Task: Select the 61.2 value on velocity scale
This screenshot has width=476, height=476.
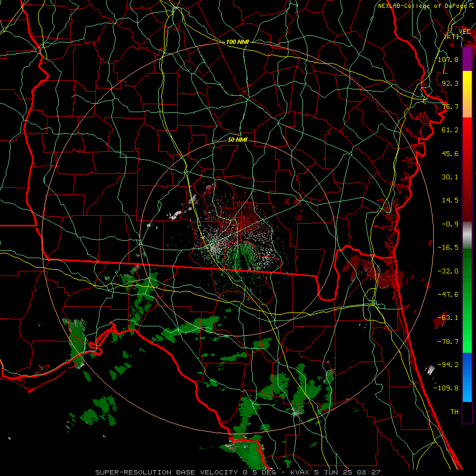Action: pos(450,130)
